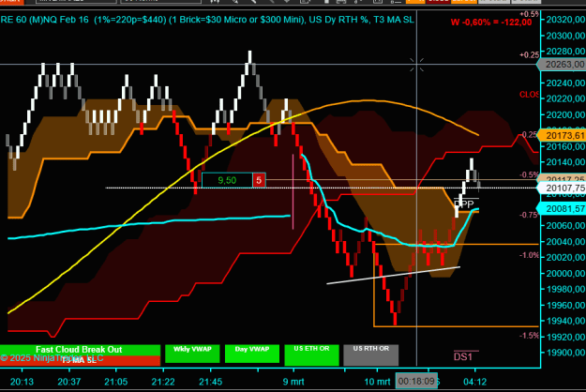Click the 19900,00 price axis label
Screen dimensions: 586x392
[x=565, y=353]
